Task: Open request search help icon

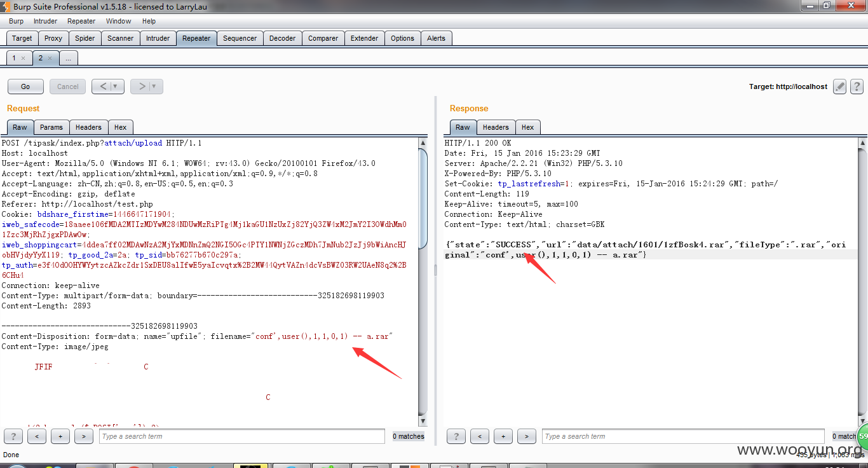Action: pos(13,436)
